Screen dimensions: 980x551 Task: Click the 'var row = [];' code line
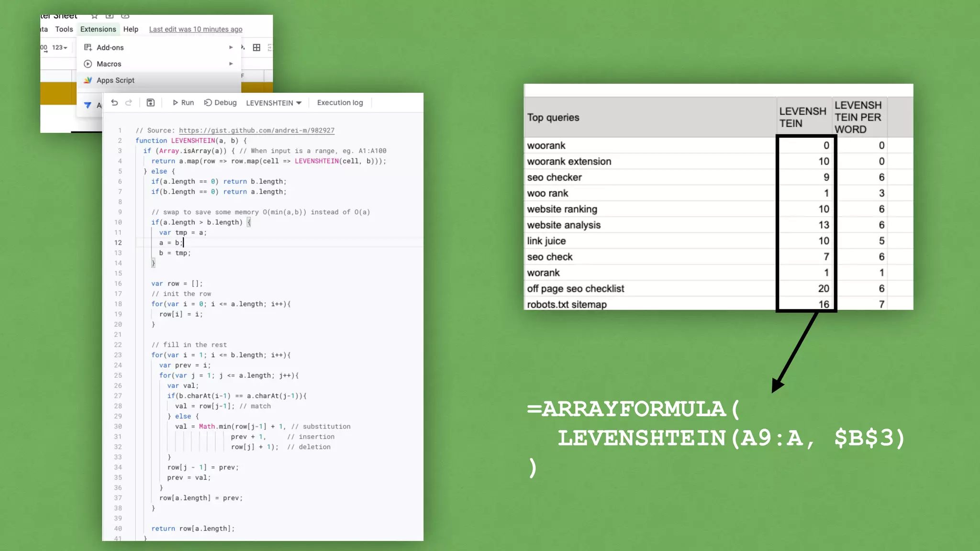point(177,284)
